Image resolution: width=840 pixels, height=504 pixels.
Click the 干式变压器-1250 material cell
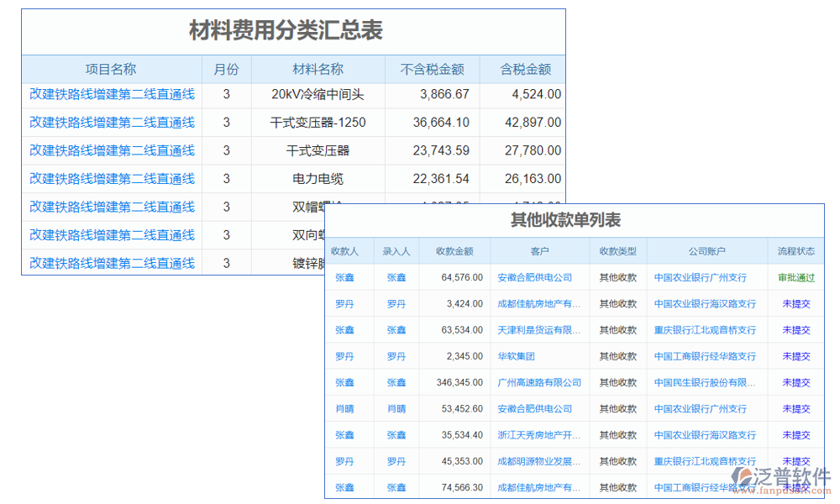321,123
